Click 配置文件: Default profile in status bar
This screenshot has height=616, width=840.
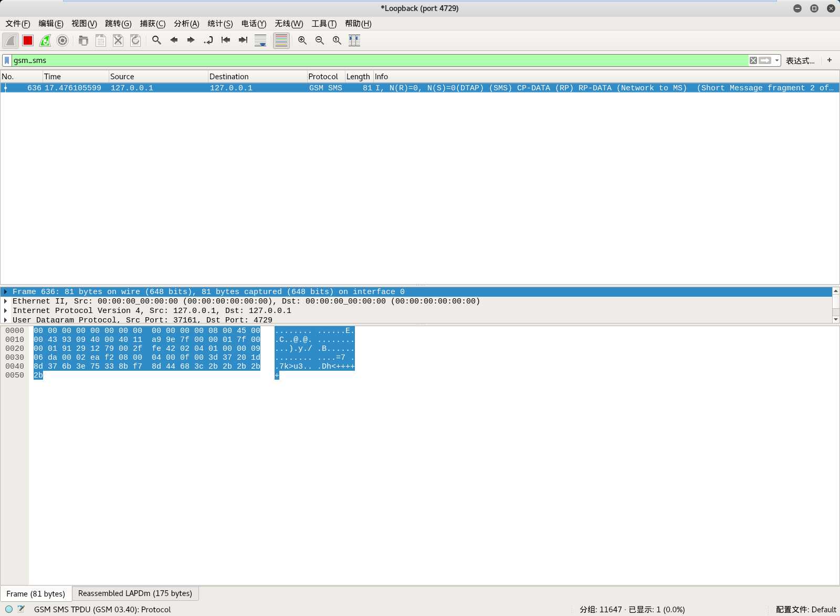(806, 610)
